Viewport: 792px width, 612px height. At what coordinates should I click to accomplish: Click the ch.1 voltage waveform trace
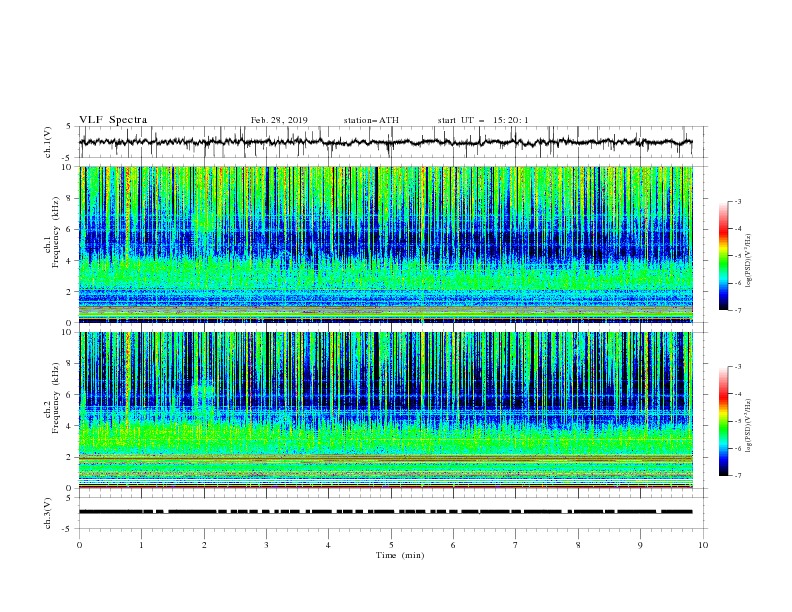coord(385,142)
